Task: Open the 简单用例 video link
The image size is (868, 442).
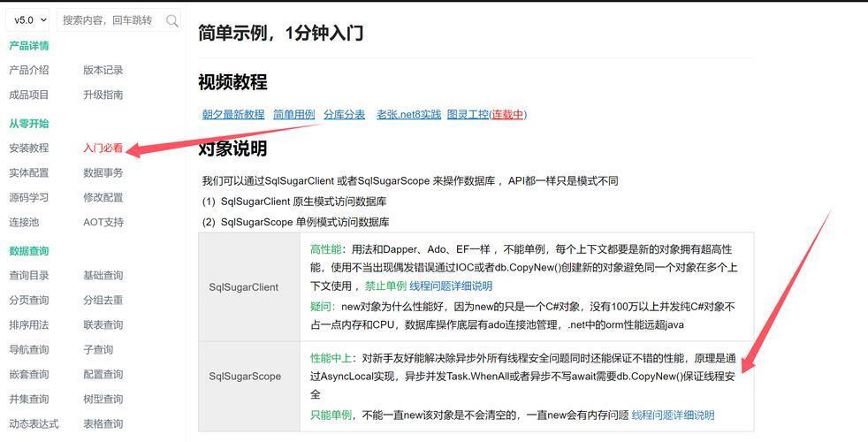Action: [x=294, y=114]
